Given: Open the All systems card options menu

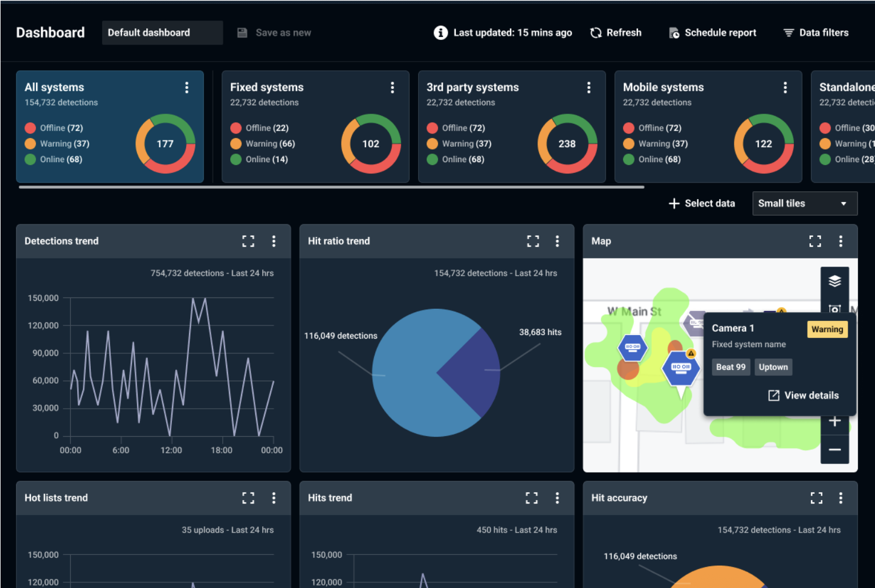Looking at the screenshot, I should pyautogui.click(x=187, y=87).
